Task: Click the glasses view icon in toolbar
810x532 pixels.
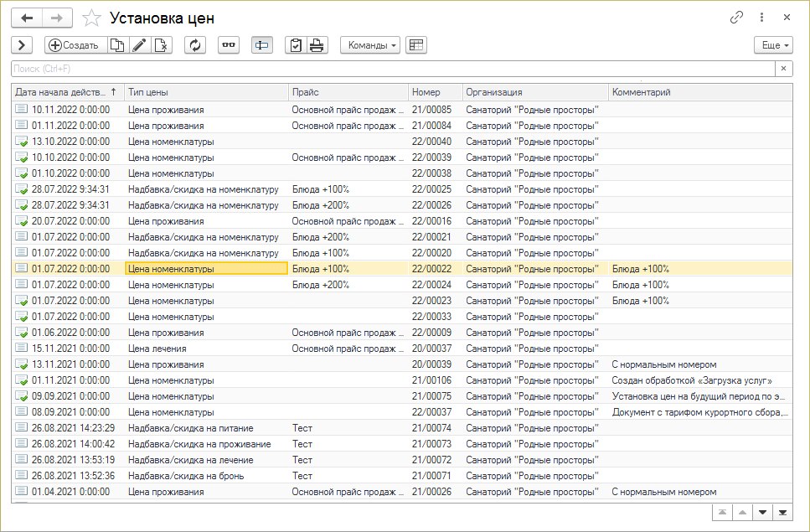Action: point(228,45)
